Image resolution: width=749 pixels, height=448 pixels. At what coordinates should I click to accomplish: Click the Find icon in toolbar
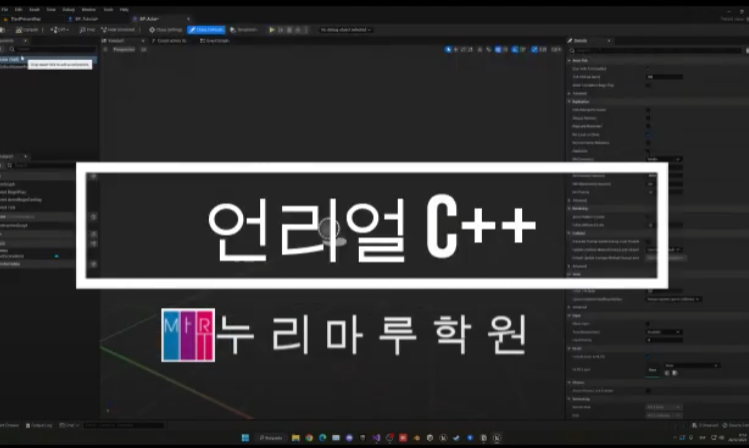[x=89, y=30]
